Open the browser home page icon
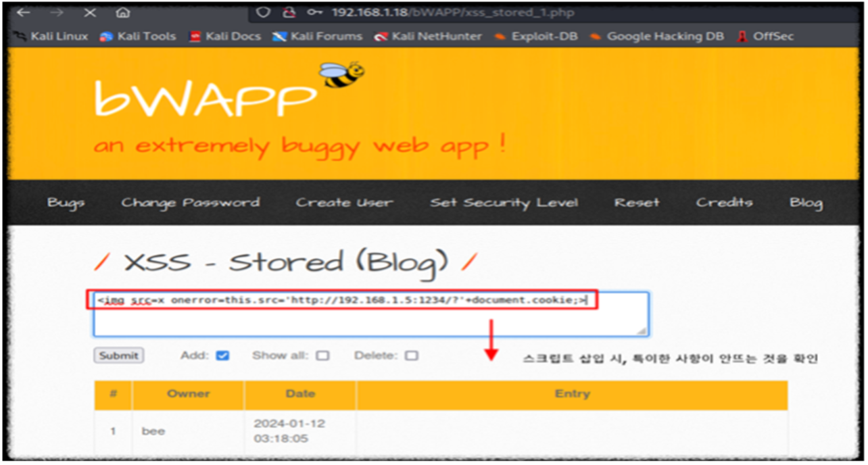Screen dimensions: 868x465 (122, 13)
